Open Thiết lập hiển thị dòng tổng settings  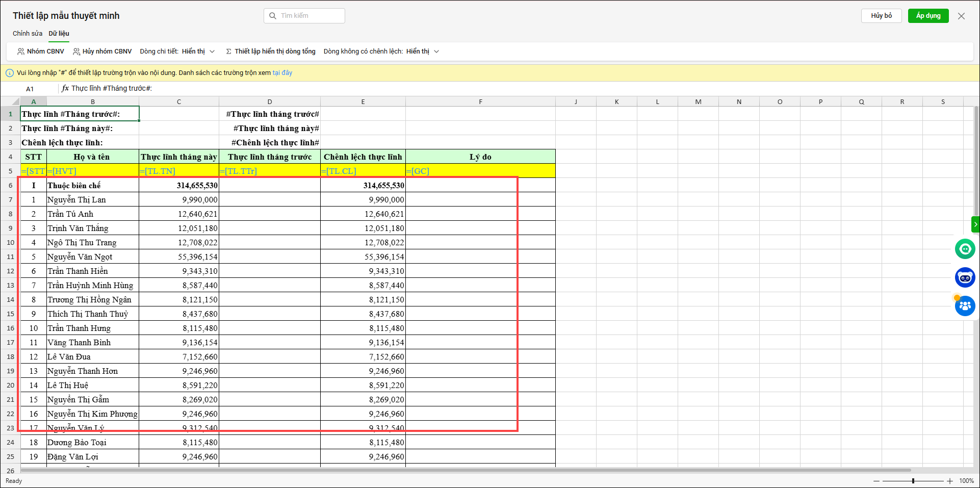[x=271, y=52]
